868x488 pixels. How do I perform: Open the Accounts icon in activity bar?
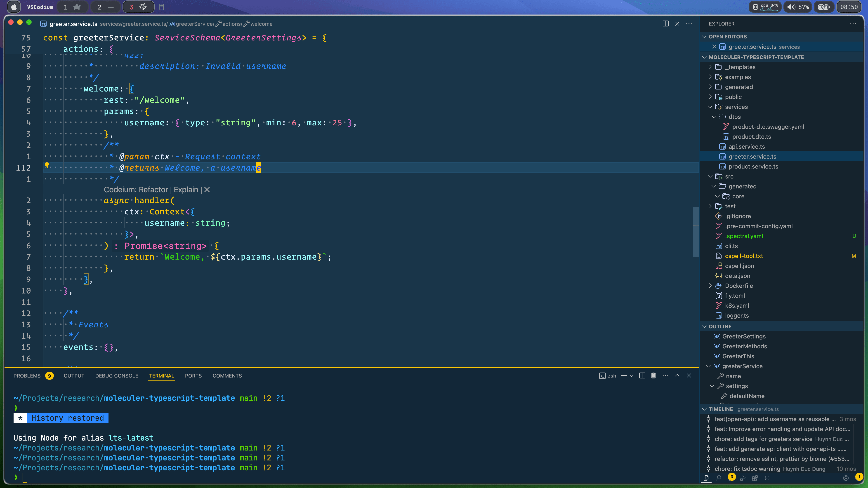point(846,478)
